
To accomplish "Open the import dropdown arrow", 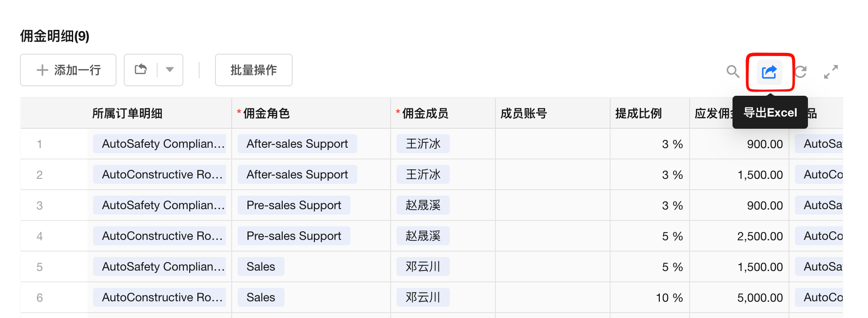I will pyautogui.click(x=170, y=70).
